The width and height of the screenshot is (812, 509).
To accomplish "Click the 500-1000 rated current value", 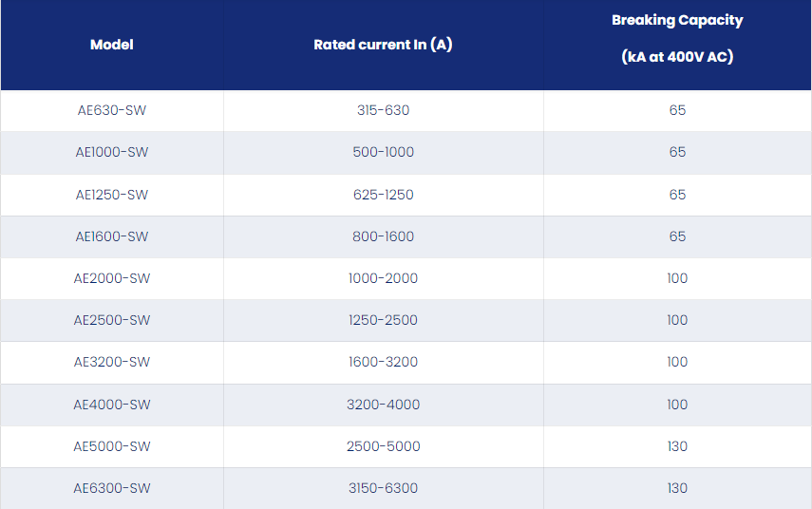I will tap(384, 152).
